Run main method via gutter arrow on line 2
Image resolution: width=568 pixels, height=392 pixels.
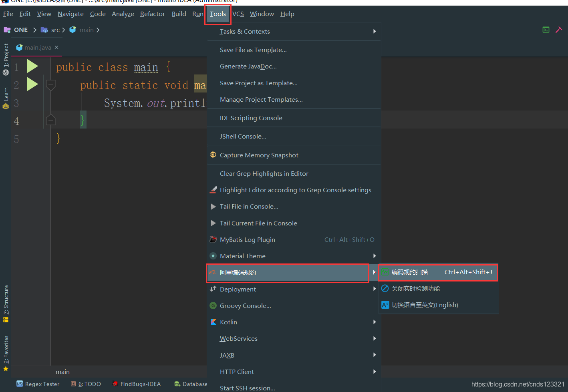(x=32, y=84)
